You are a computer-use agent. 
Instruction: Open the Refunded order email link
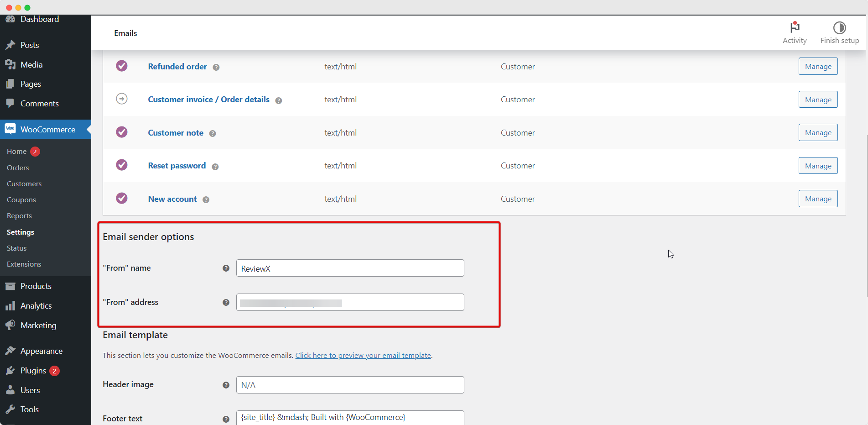click(x=177, y=67)
